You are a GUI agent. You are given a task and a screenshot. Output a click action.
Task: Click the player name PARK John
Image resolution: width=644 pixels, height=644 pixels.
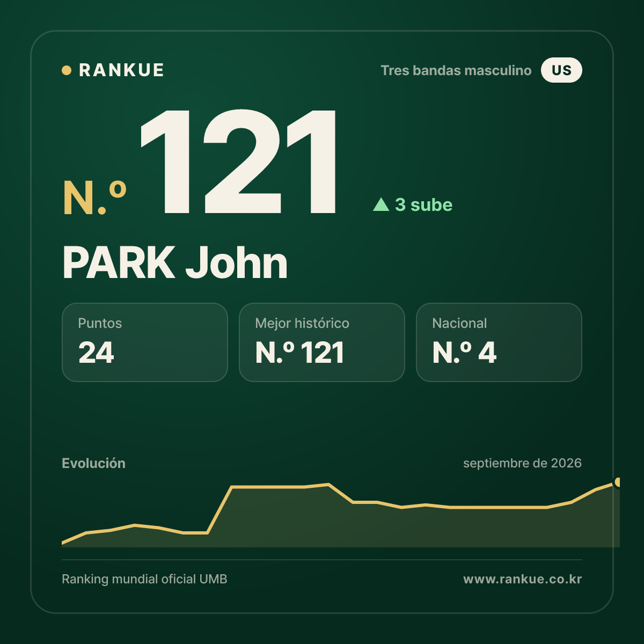tap(175, 263)
